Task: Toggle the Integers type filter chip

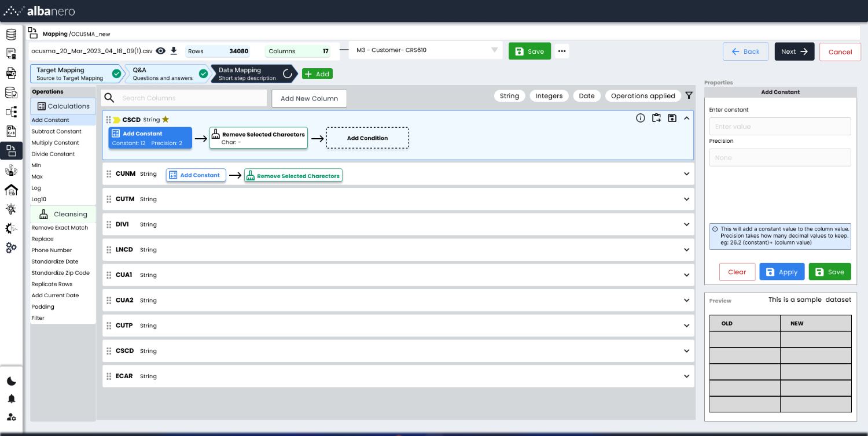Action: point(549,96)
